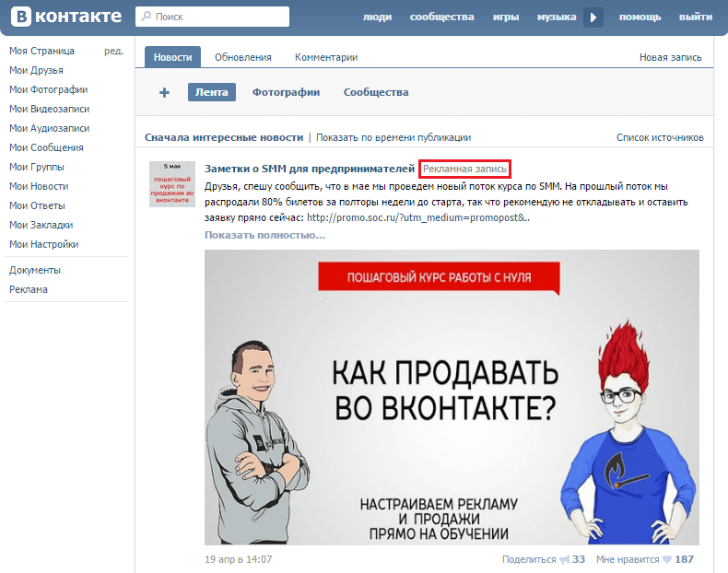728x573 pixels.
Task: Click Новая запись
Action: point(671,57)
